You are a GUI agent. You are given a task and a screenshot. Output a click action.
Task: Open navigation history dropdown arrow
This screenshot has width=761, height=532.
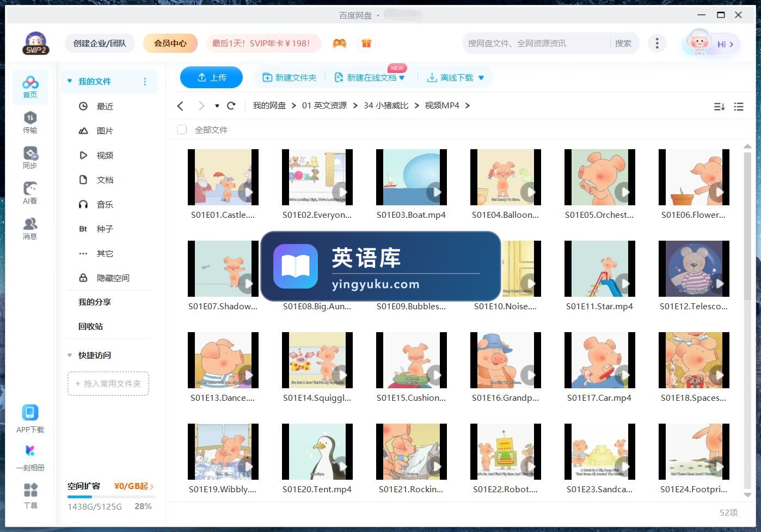(217, 106)
